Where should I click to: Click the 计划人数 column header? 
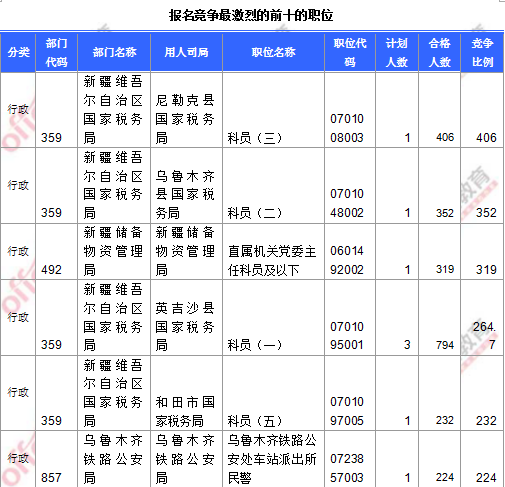[397, 52]
